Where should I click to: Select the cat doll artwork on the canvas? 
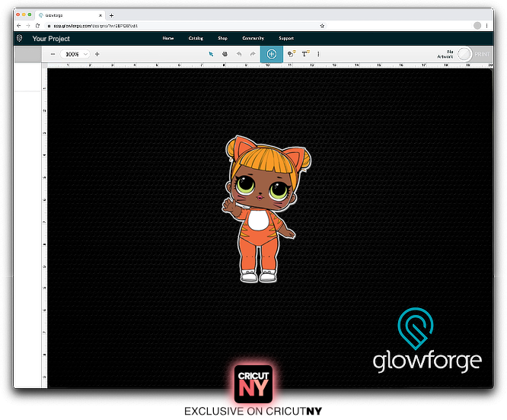click(266, 209)
